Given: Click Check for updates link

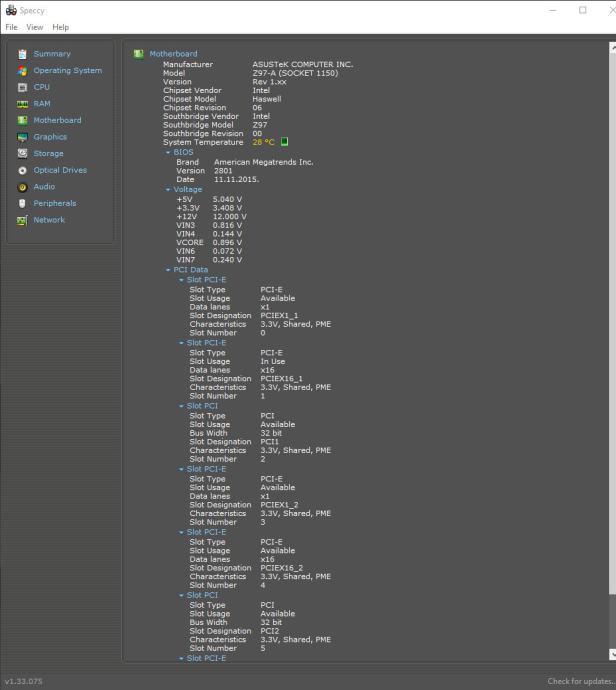Looking at the screenshot, I should pyautogui.click(x=581, y=681).
